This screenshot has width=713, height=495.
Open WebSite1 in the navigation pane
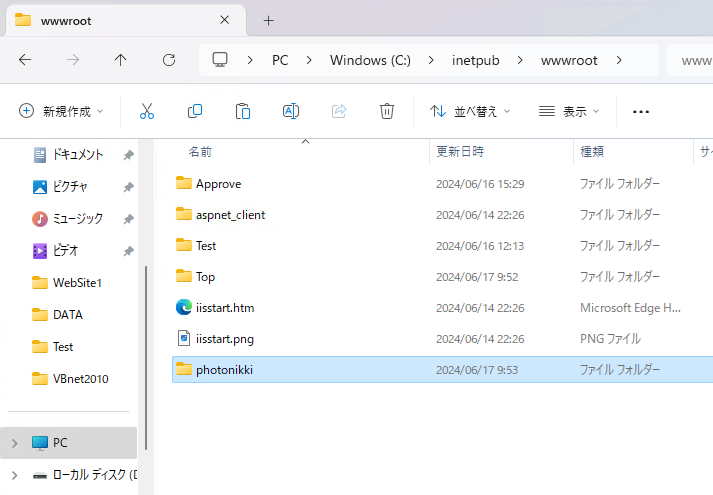(77, 283)
